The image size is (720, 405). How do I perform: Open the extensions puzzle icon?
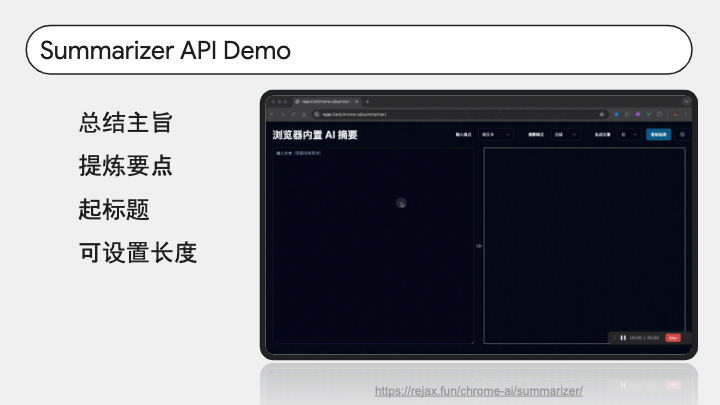click(x=659, y=114)
